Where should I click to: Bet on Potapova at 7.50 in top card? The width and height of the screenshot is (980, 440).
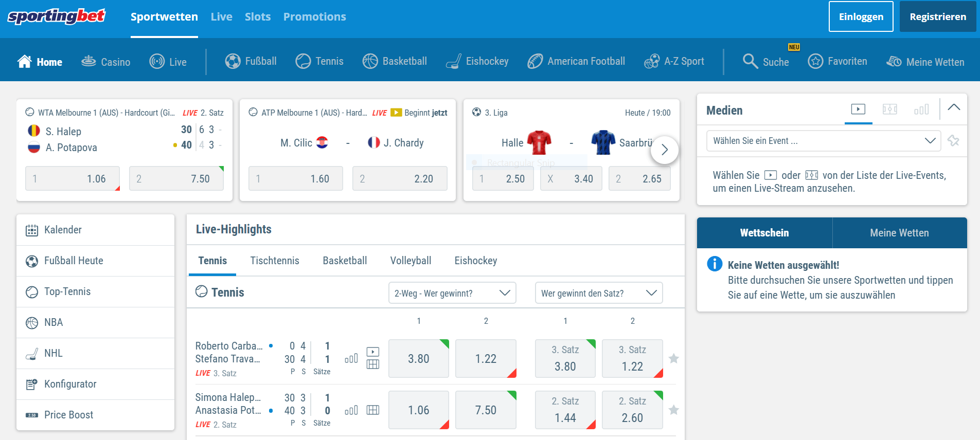point(176,178)
